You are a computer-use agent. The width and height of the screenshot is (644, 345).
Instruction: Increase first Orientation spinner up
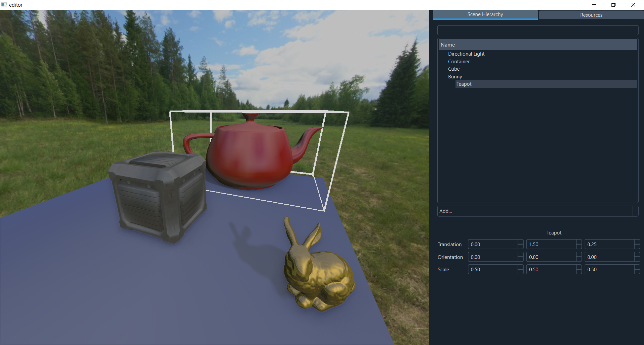point(521,255)
